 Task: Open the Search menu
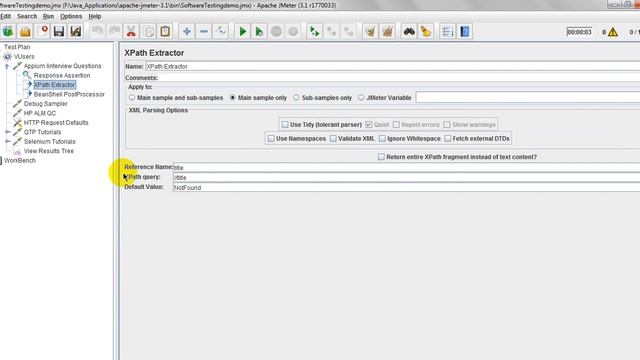(27, 16)
